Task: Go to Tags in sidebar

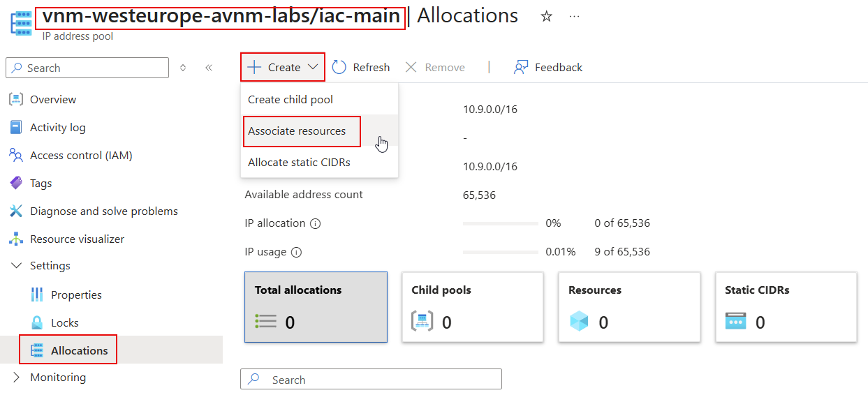Action: click(41, 183)
